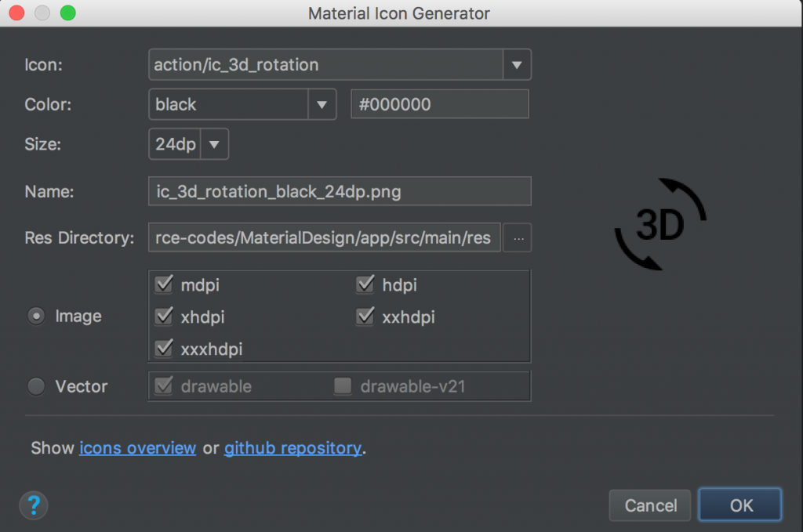Image resolution: width=803 pixels, height=532 pixels.
Task: Toggle the hdpi checkbox off
Action: pyautogui.click(x=365, y=284)
